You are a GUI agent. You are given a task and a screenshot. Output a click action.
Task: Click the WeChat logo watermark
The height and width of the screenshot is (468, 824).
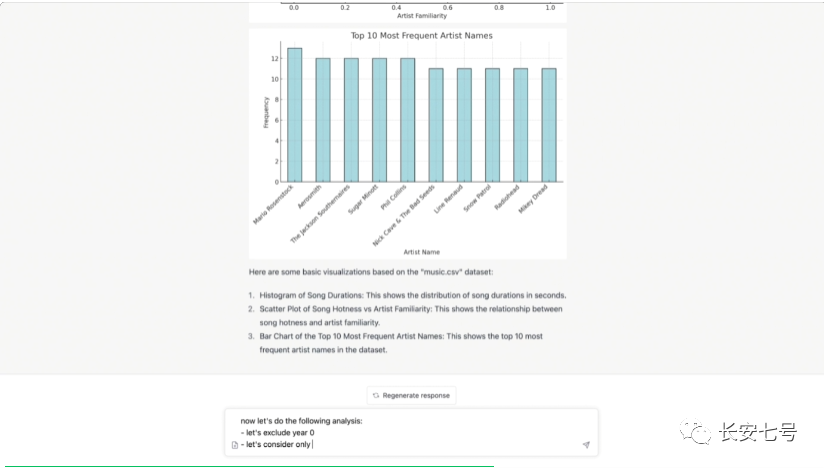[x=697, y=432]
